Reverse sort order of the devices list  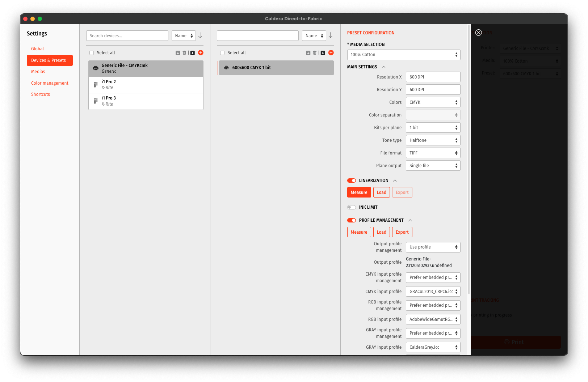pos(200,35)
